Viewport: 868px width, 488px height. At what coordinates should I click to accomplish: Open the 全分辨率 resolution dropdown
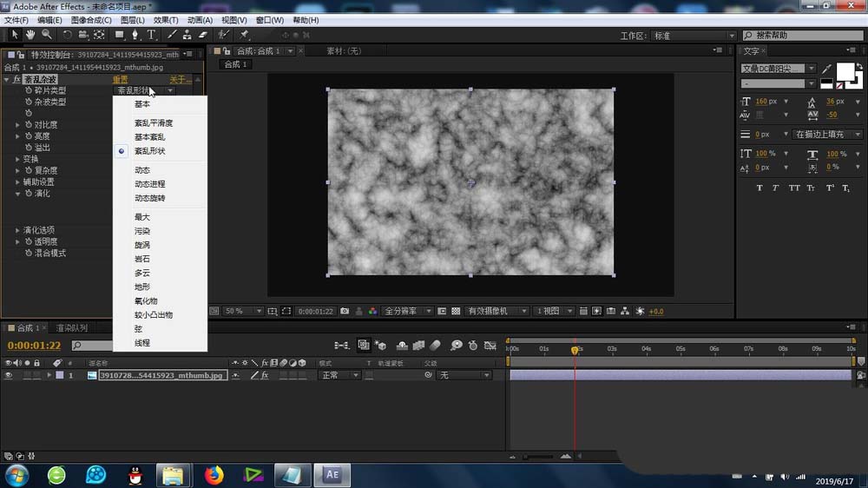405,311
